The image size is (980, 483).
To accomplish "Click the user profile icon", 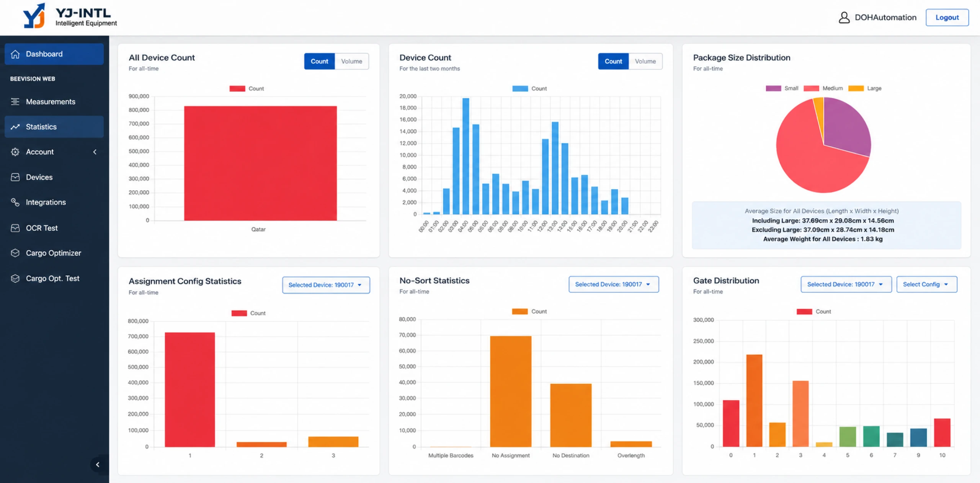I will click(x=844, y=18).
